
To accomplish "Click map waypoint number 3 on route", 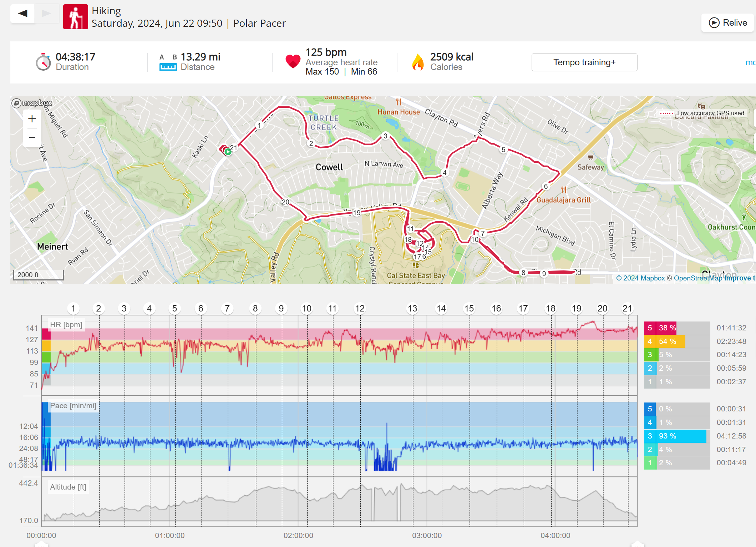I will click(385, 136).
